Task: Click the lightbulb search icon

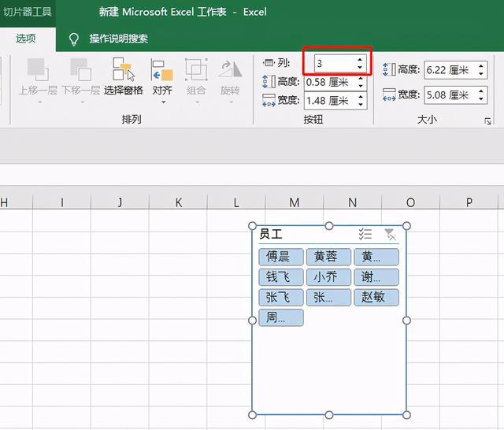Action: pyautogui.click(x=73, y=39)
